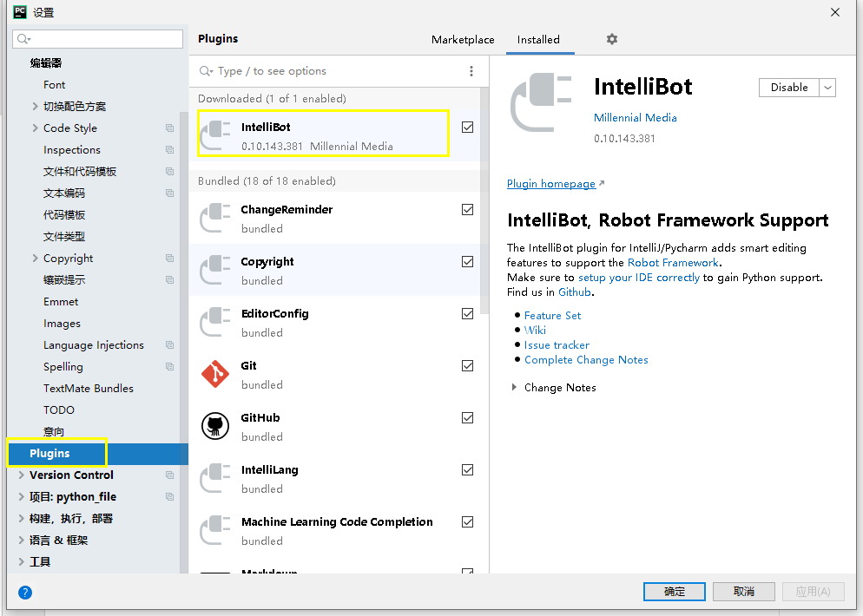Switch to the Marketplace tab
The width and height of the screenshot is (863, 616).
(463, 40)
